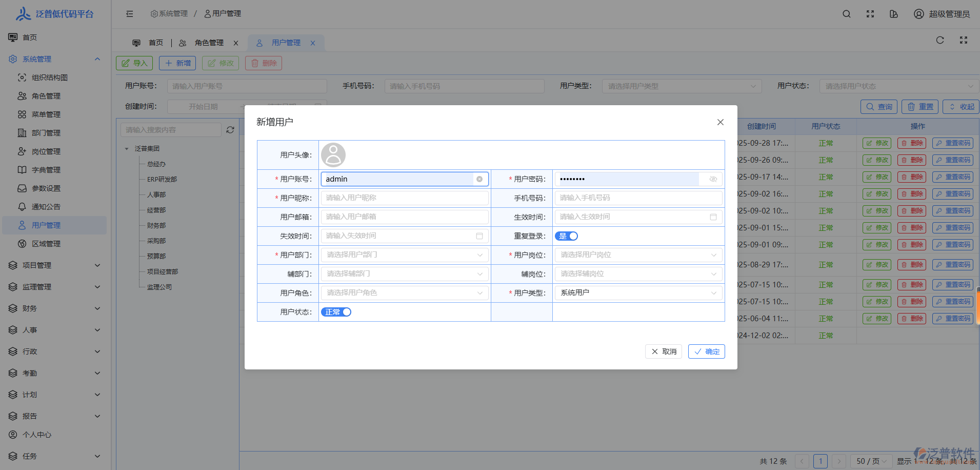Image resolution: width=980 pixels, height=470 pixels.
Task: Click the search magnifier icon in header
Action: (846, 14)
